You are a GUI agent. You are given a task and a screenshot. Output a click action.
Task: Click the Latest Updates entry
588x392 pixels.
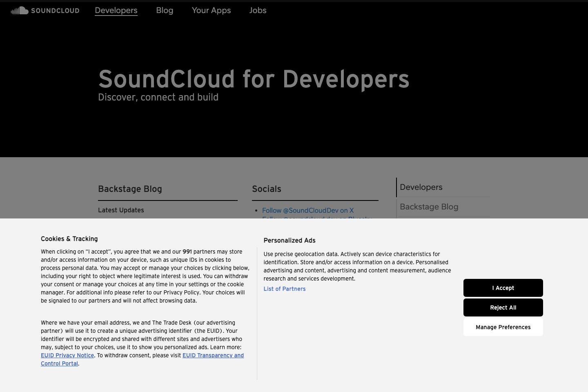121,210
